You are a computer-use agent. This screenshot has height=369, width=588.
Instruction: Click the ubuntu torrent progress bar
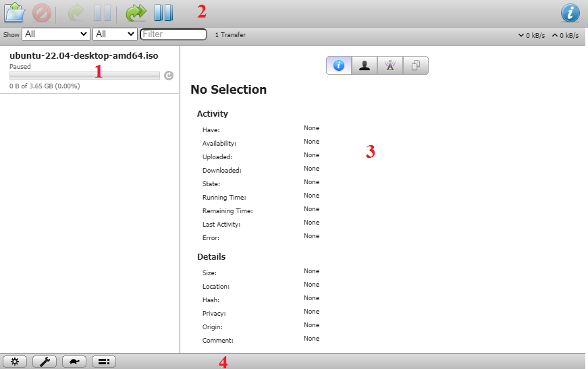tap(84, 76)
